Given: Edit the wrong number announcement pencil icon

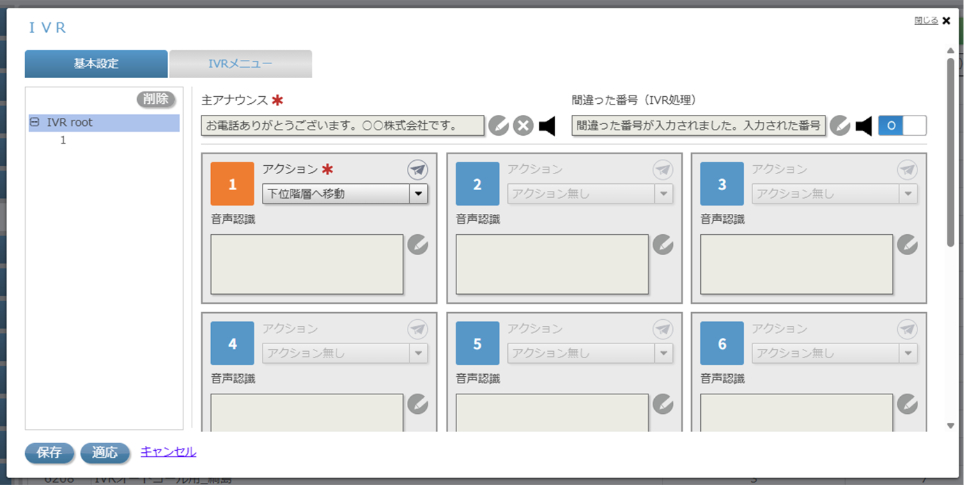Looking at the screenshot, I should coord(840,125).
